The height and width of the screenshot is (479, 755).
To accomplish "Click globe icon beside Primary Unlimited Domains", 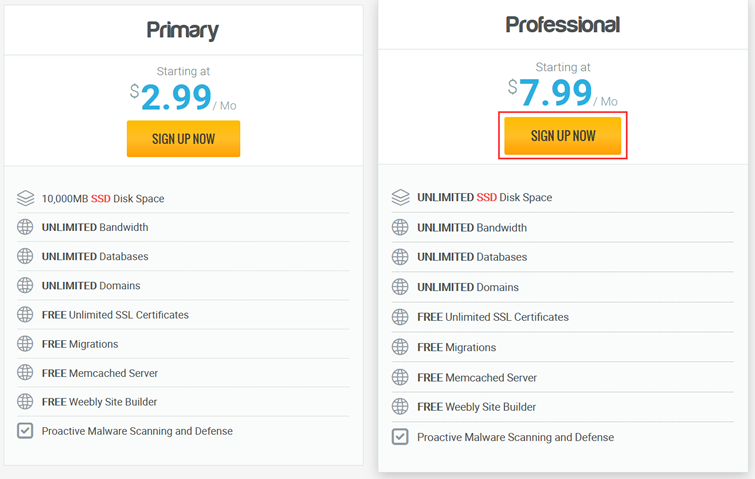I will tap(25, 285).
